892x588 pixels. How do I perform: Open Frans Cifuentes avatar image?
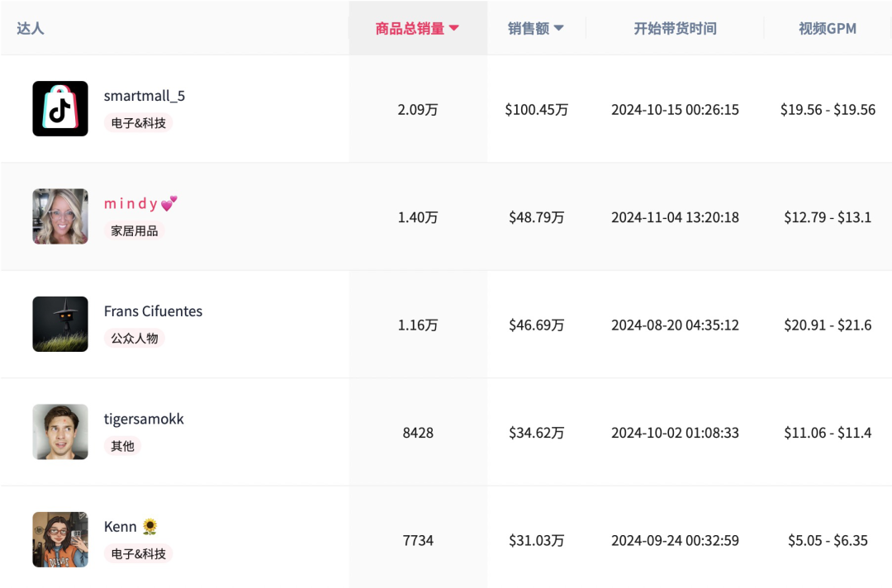60,324
